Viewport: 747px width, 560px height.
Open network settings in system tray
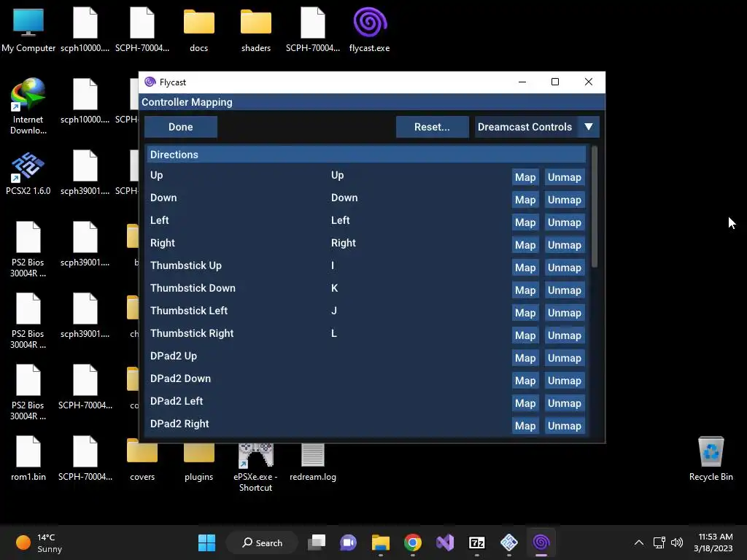[659, 542]
